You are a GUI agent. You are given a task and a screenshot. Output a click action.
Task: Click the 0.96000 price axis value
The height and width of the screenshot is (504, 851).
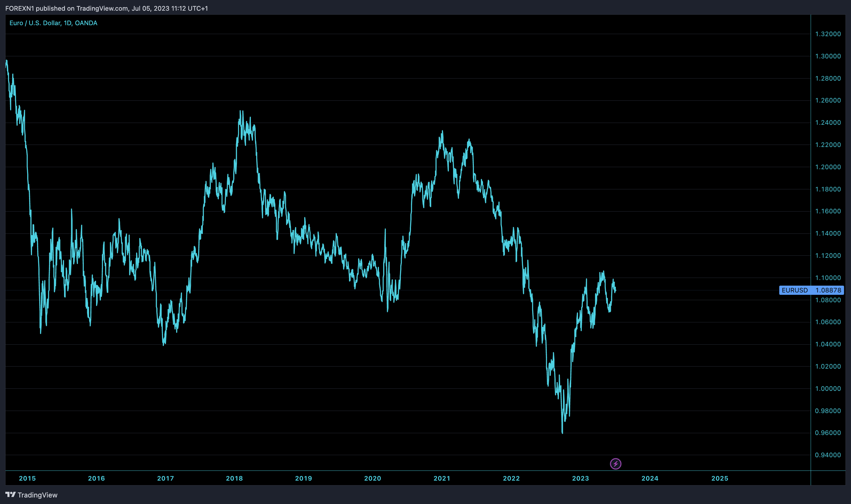(828, 433)
